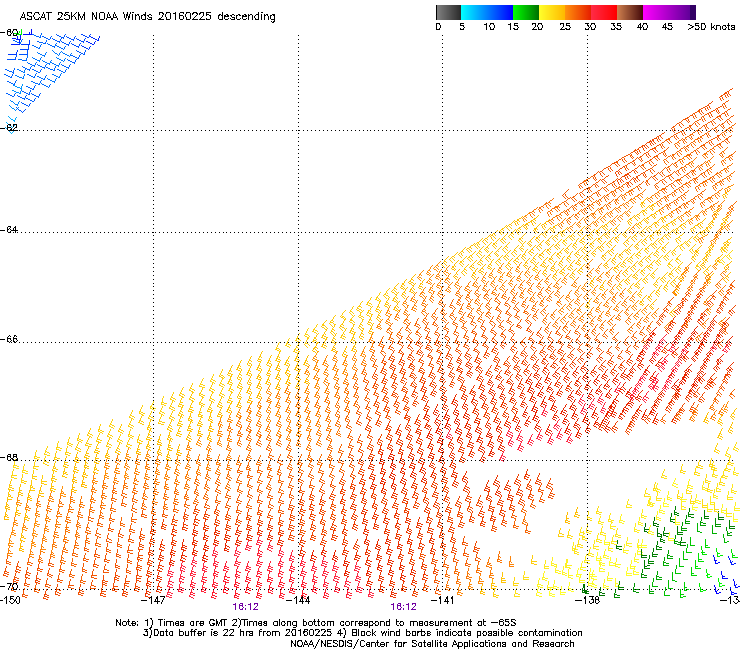
Task: Click the legend label '35'
Action: 616,27
